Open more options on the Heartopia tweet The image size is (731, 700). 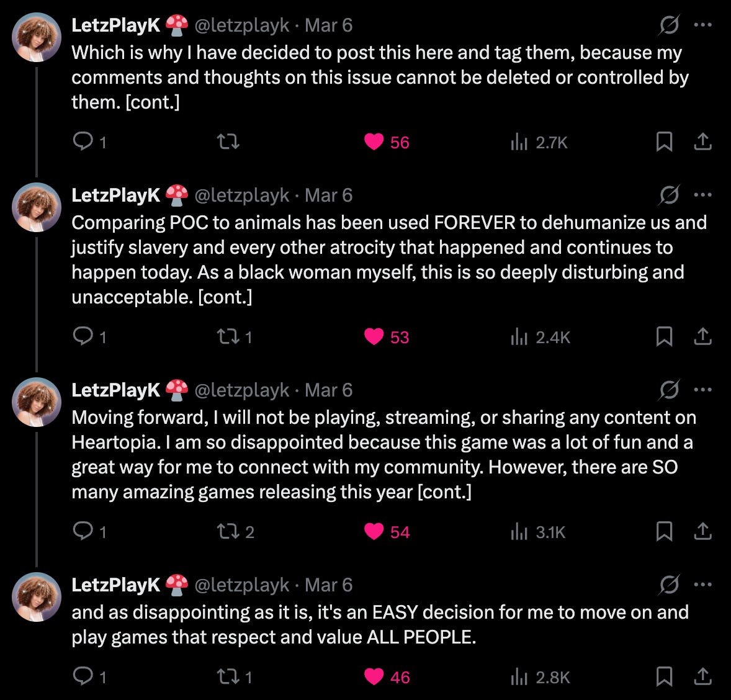coord(702,390)
